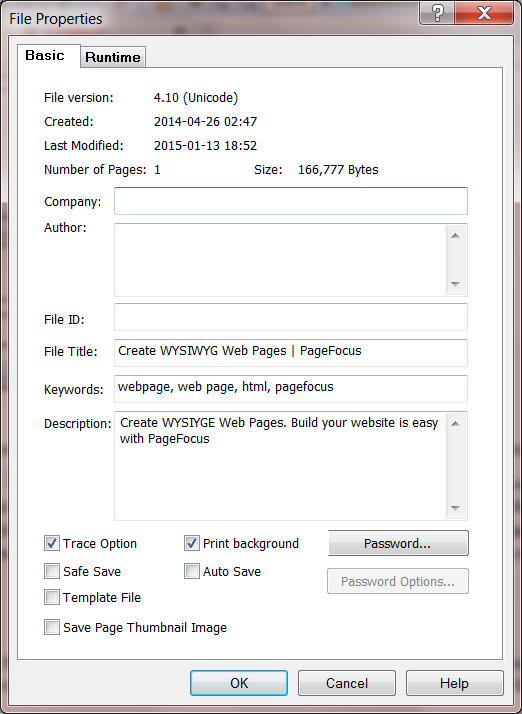Uncheck the Trace Option checkbox
The image size is (522, 714).
click(x=52, y=543)
